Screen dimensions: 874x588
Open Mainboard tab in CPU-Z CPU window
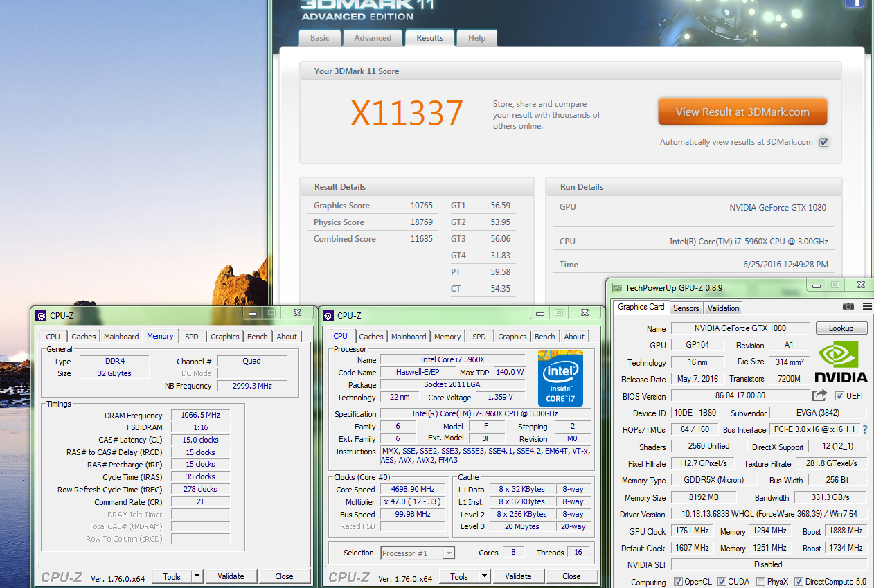tap(409, 337)
